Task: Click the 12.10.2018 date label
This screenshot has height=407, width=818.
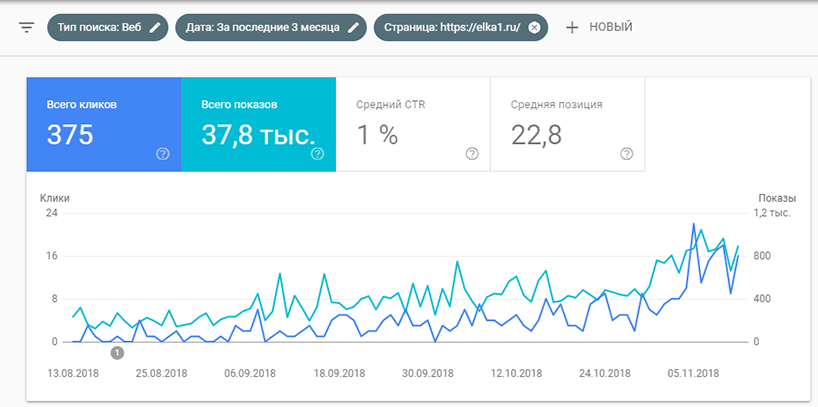Action: coord(516,374)
